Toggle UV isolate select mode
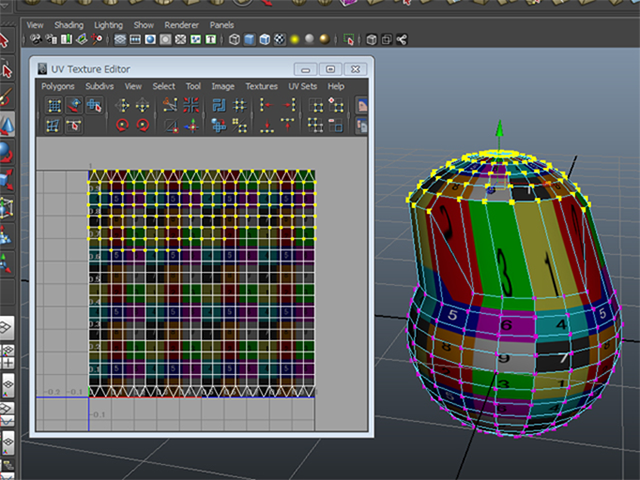The height and width of the screenshot is (480, 640). click(316, 106)
